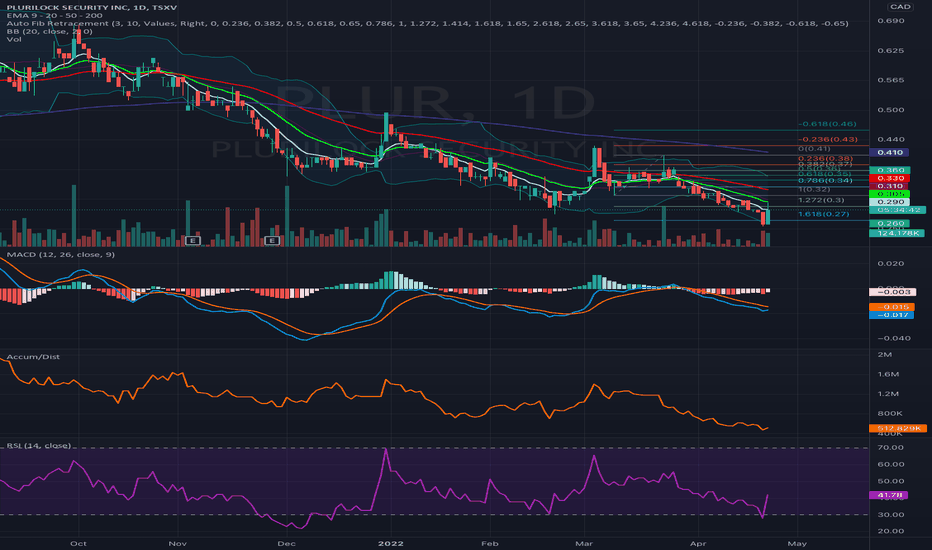Click the blue -0.017 MACD value label
Screen dimensions: 932x550
892,315
